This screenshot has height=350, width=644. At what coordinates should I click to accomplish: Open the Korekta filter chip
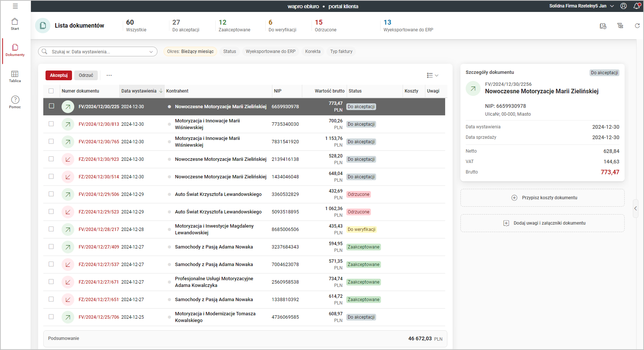click(x=313, y=51)
